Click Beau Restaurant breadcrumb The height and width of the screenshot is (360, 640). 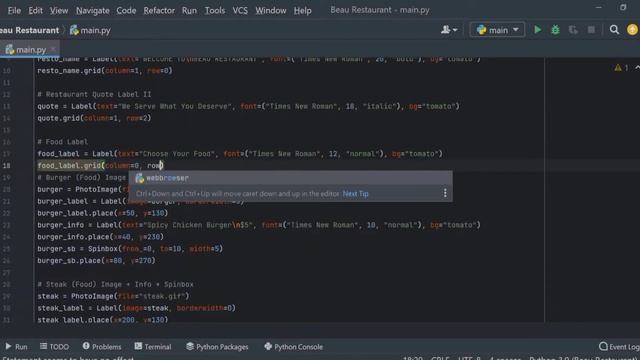pyautogui.click(x=29, y=30)
